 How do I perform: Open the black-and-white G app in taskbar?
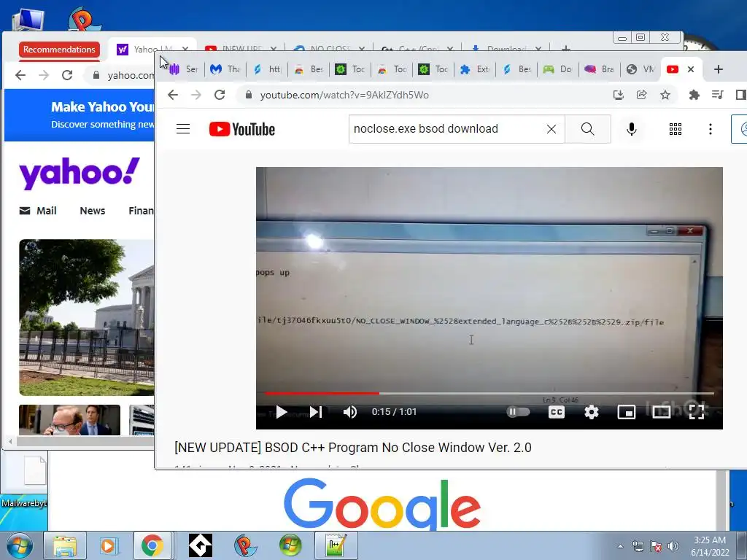point(200,545)
